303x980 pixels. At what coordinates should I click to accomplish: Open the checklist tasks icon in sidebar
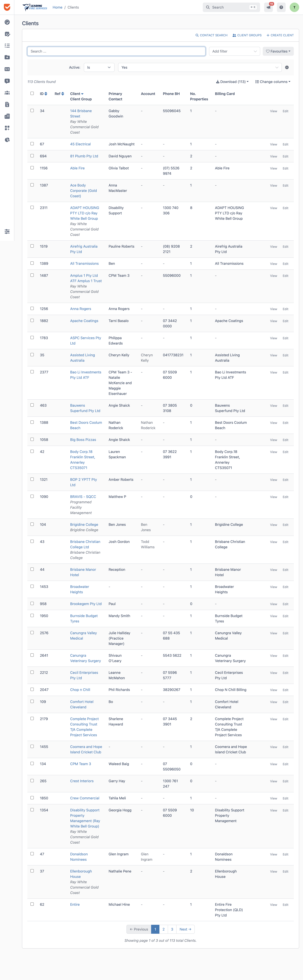[7, 46]
